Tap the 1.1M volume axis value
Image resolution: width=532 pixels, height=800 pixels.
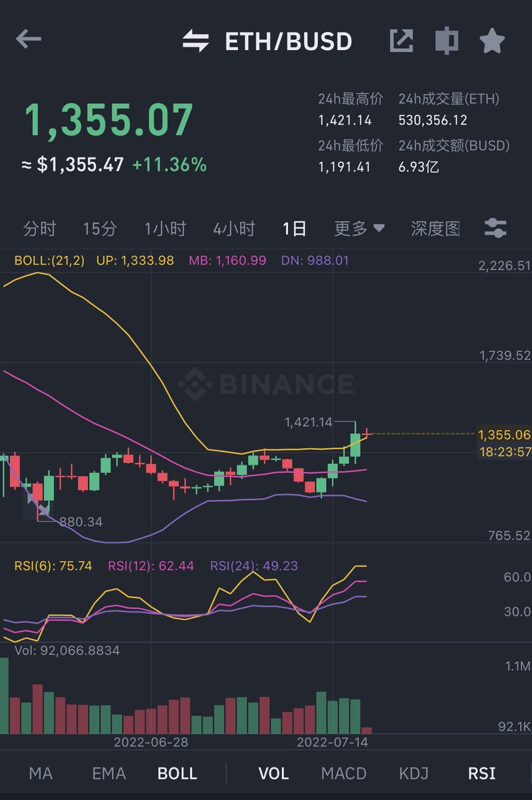pyautogui.click(x=517, y=666)
